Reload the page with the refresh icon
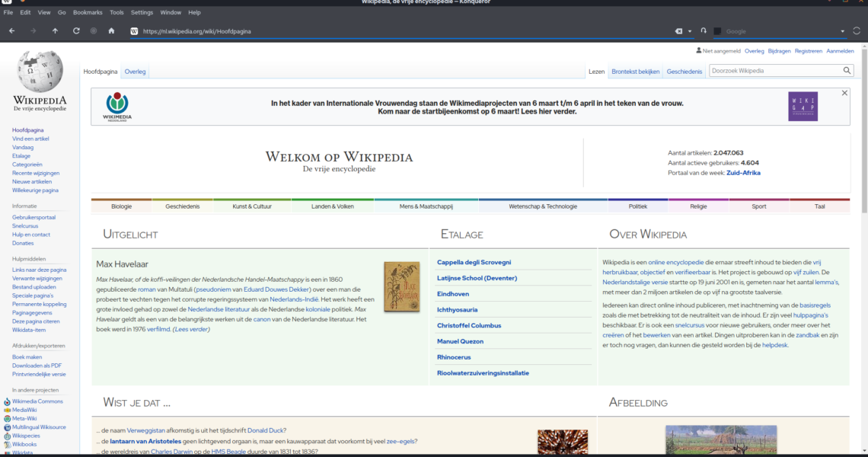 point(76,31)
